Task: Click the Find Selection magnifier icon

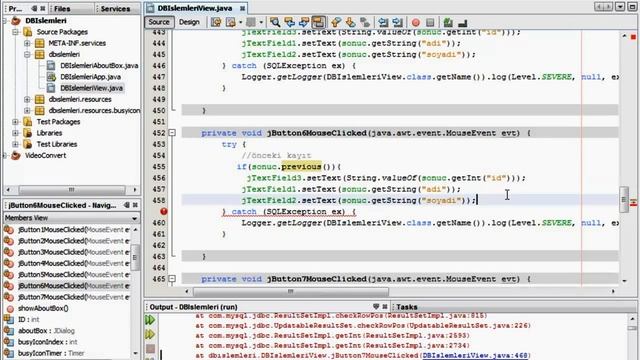Action: click(x=275, y=22)
